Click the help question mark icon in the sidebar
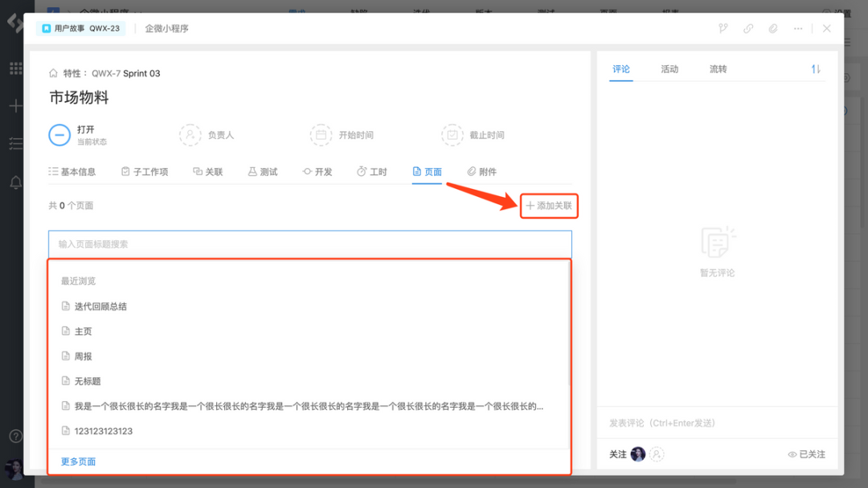The image size is (868, 488). pyautogui.click(x=15, y=437)
